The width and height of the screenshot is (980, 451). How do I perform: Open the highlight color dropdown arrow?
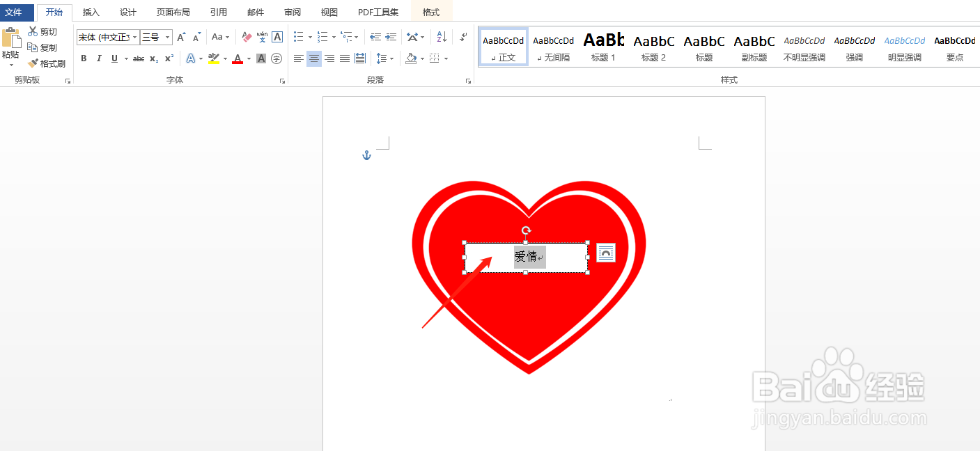[x=225, y=58]
